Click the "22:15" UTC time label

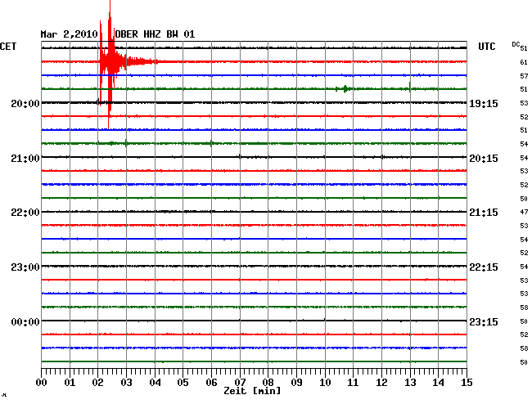[484, 267]
